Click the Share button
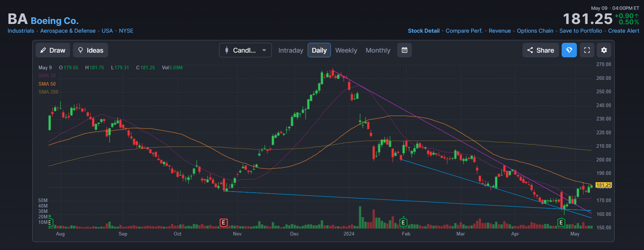The height and width of the screenshot is (250, 644). 541,50
